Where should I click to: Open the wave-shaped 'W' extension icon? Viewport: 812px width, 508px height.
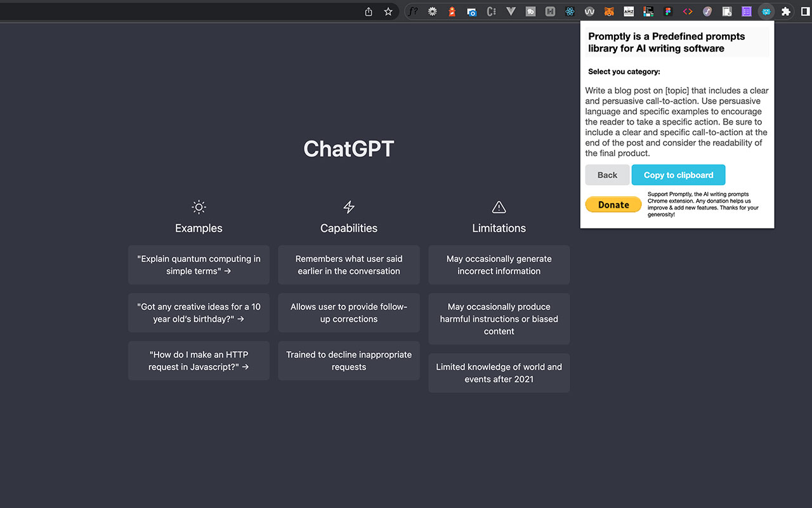pos(589,11)
